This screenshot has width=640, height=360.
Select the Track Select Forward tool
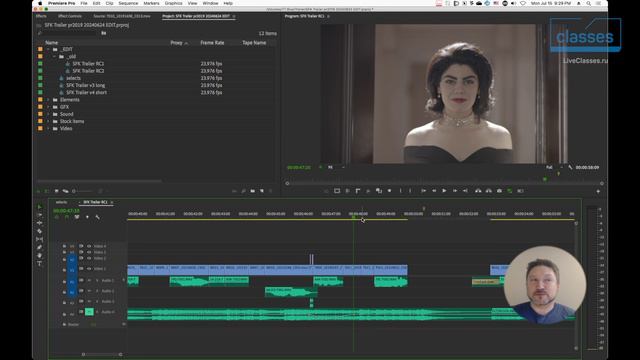pyautogui.click(x=40, y=215)
